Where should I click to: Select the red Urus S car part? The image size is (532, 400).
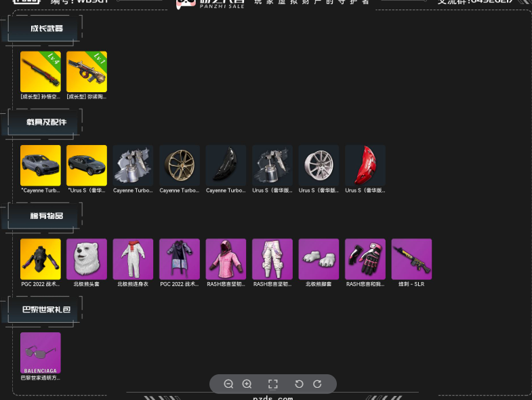[x=365, y=165]
